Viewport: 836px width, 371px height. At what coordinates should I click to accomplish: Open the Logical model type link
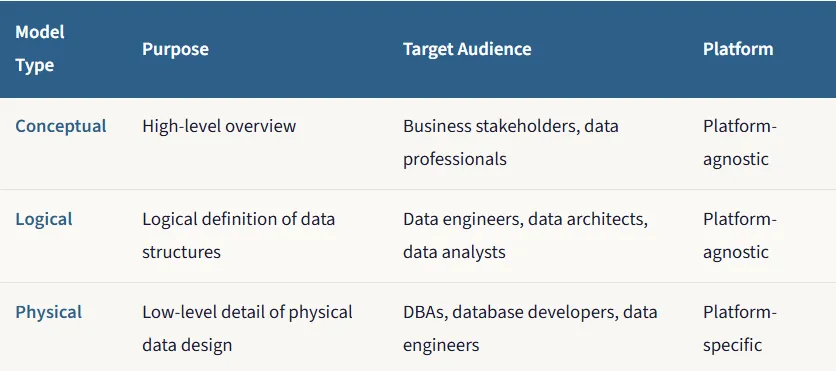tap(44, 219)
